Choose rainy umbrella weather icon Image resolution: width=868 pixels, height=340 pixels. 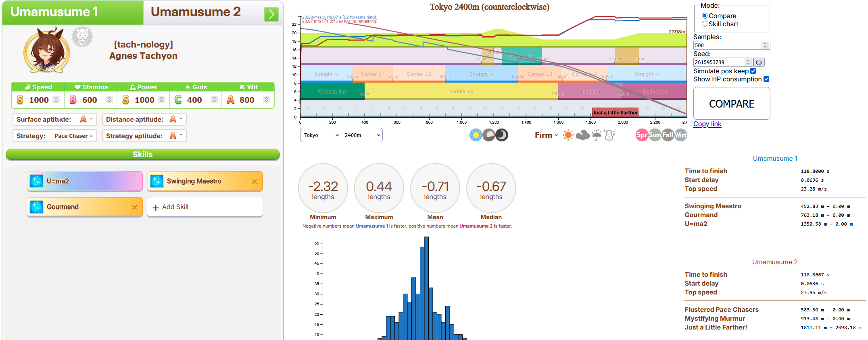[597, 135]
